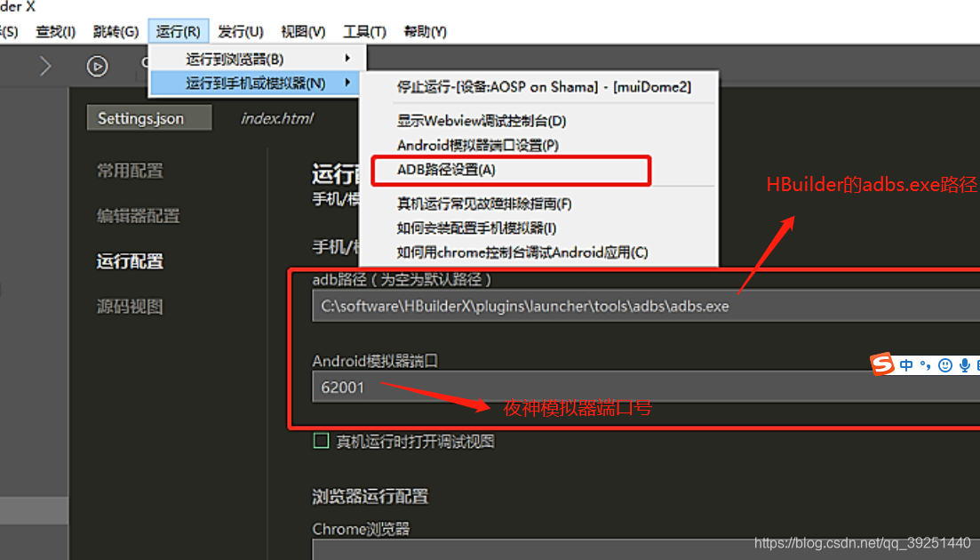Click the Android模拟器端口 label
Screen dimensions: 980x560
(375, 361)
